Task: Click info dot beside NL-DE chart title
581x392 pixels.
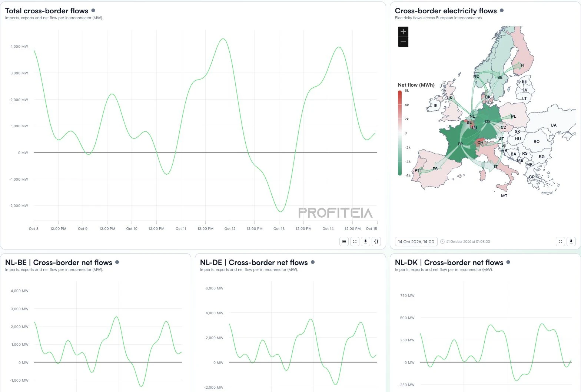Action: pyautogui.click(x=313, y=262)
